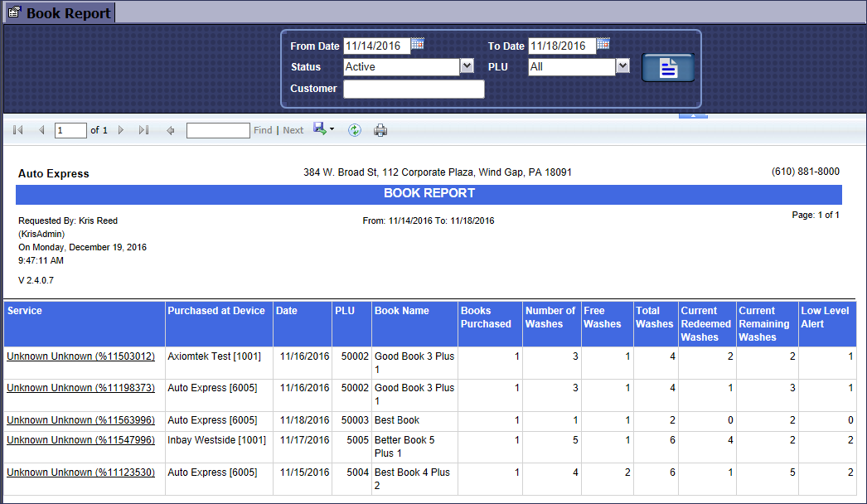The width and height of the screenshot is (867, 504).
Task: Expand the Status dropdown
Action: pyautogui.click(x=467, y=66)
